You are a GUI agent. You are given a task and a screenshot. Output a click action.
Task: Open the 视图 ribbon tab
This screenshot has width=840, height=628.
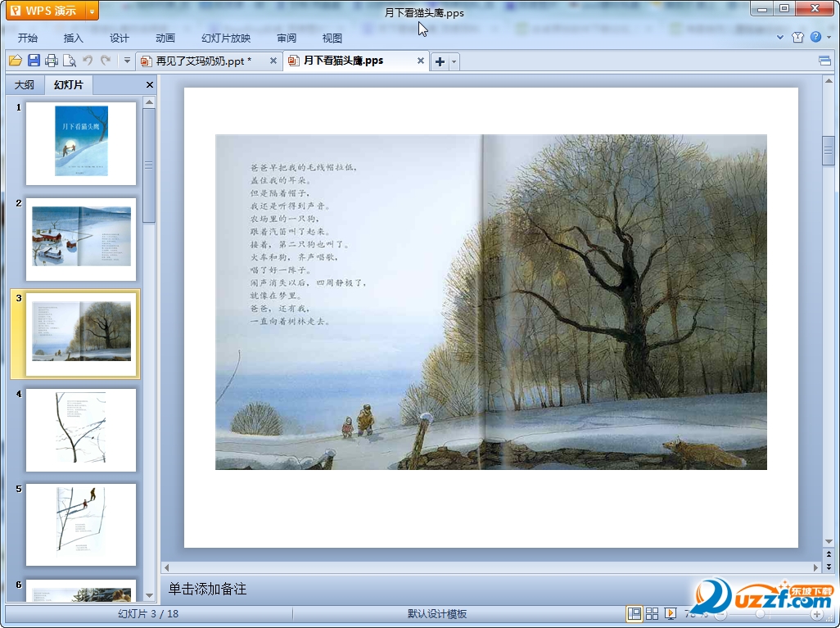(332, 38)
